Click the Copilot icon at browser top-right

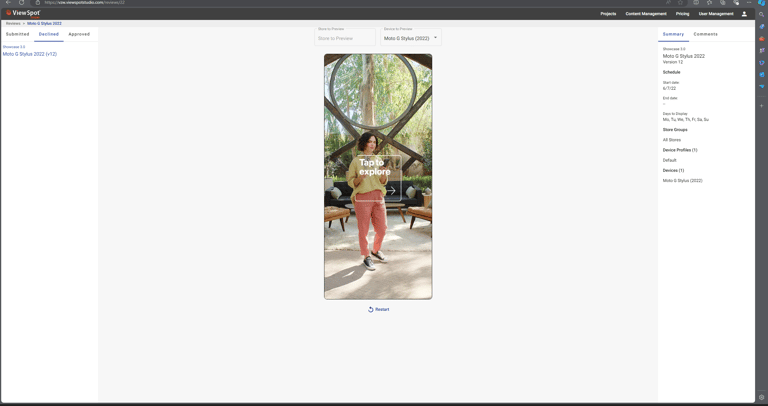pyautogui.click(x=762, y=2)
